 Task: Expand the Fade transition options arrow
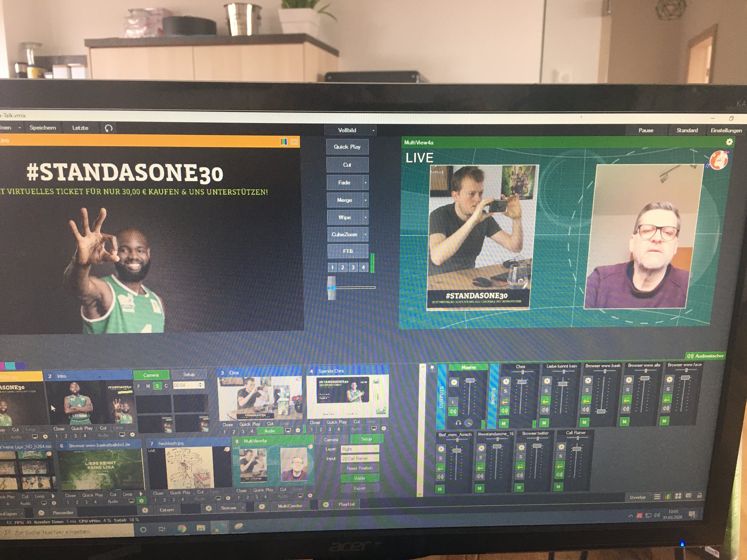click(x=365, y=183)
